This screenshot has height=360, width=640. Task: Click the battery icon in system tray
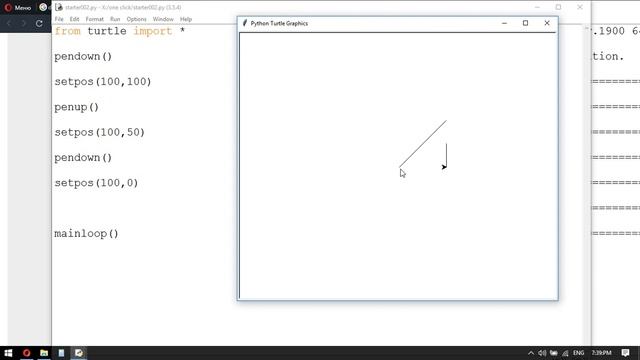(553, 353)
